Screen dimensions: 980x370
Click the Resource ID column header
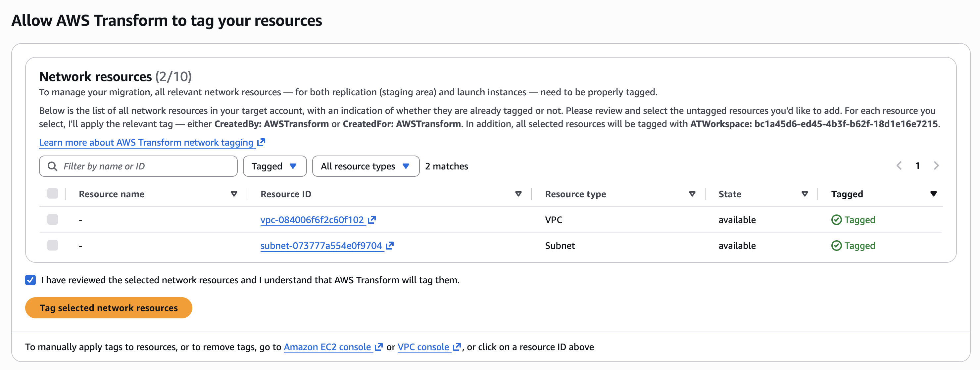point(286,194)
